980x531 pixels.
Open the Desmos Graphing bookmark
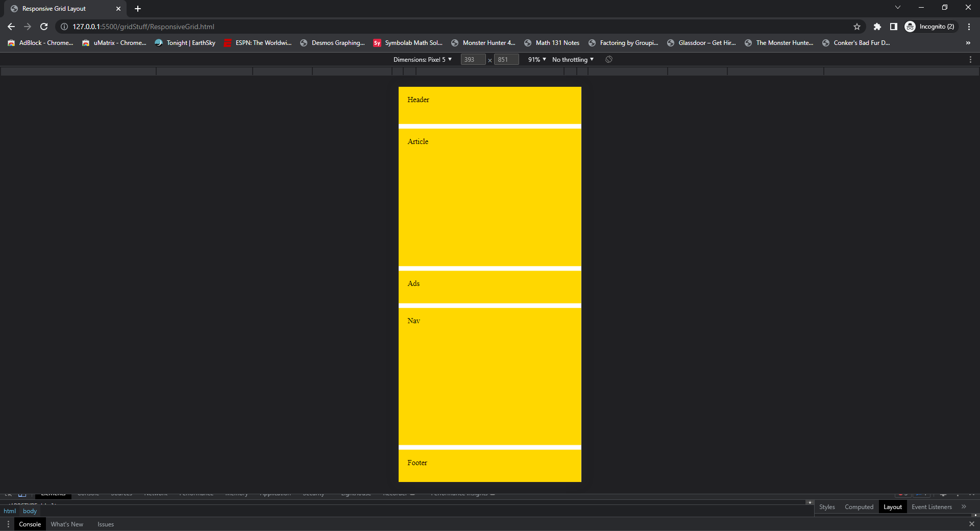(332, 43)
